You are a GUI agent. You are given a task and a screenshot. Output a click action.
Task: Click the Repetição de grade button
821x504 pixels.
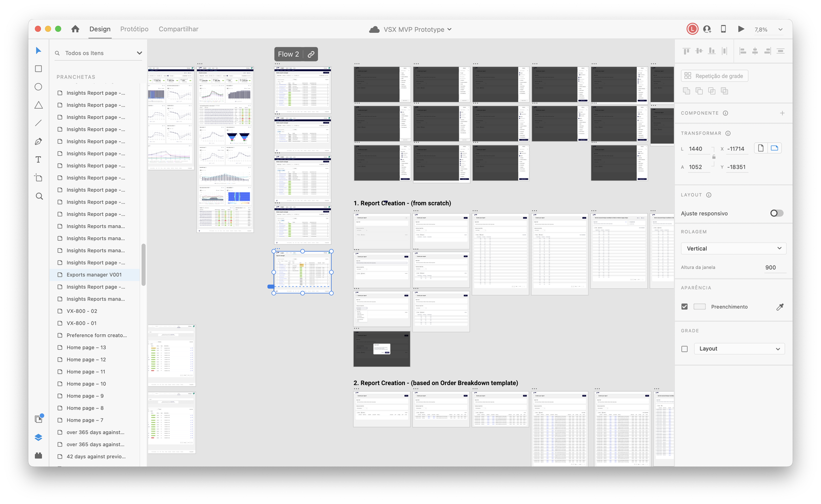click(714, 76)
